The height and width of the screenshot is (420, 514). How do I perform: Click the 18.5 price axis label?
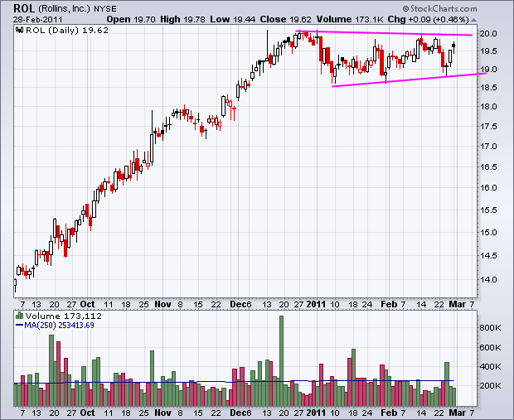(x=488, y=88)
